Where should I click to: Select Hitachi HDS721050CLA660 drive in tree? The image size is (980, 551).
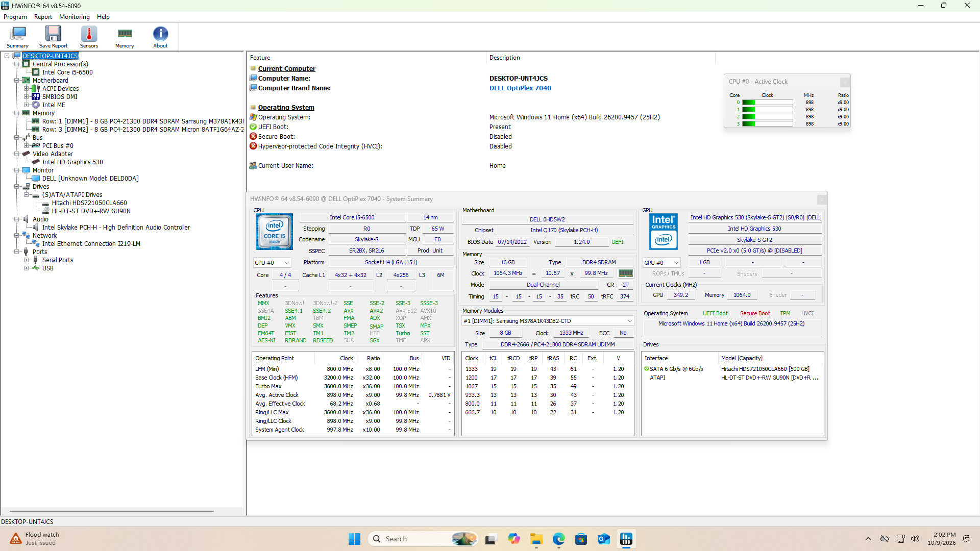[x=89, y=203]
